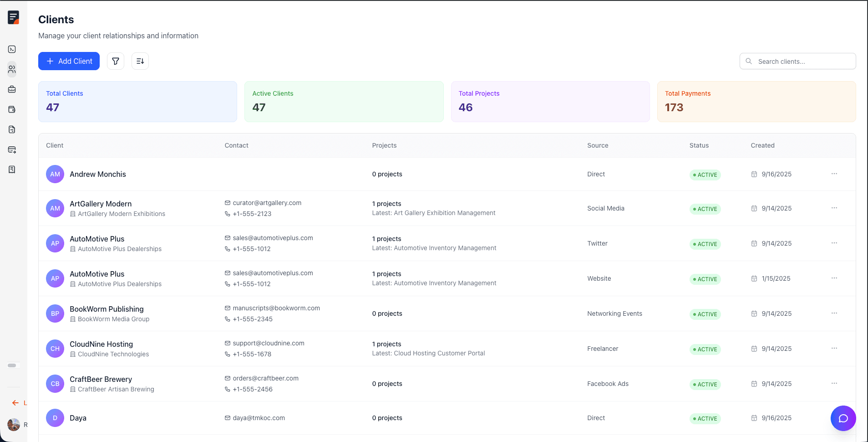Click the curator@artgallery.com email link

(x=267, y=203)
